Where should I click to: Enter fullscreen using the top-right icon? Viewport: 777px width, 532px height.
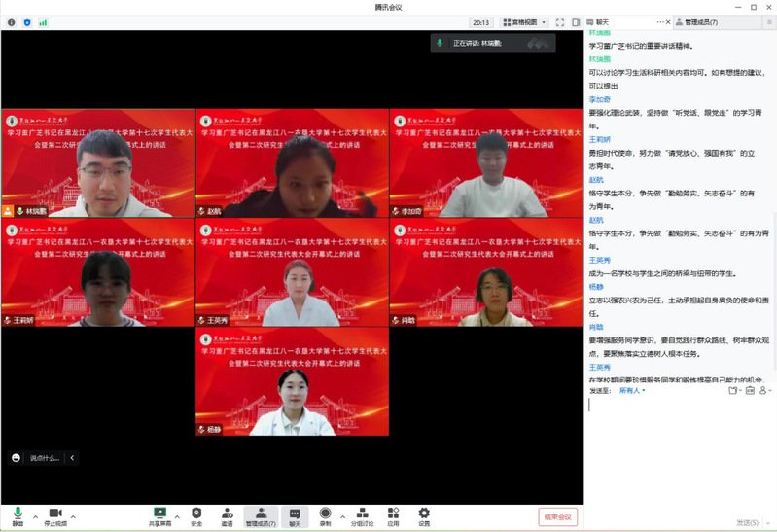pyautogui.click(x=560, y=22)
